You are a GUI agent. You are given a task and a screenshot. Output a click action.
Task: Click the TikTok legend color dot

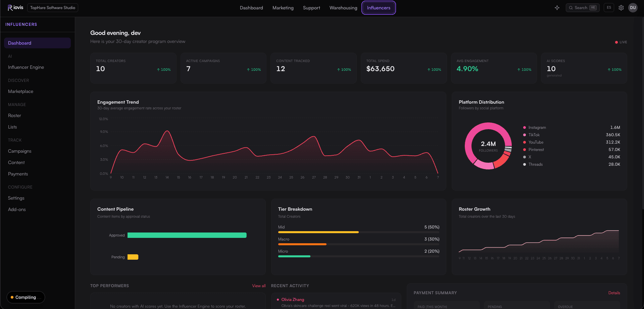pyautogui.click(x=525, y=135)
